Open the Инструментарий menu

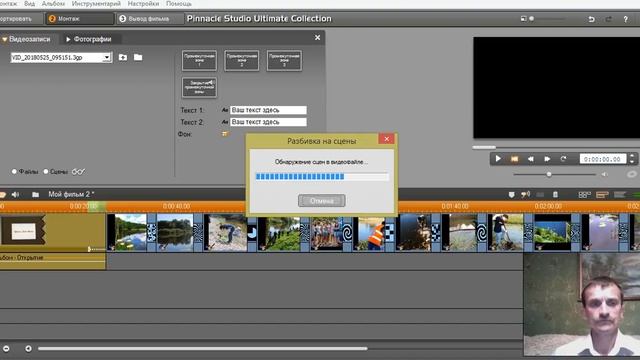pos(96,3)
